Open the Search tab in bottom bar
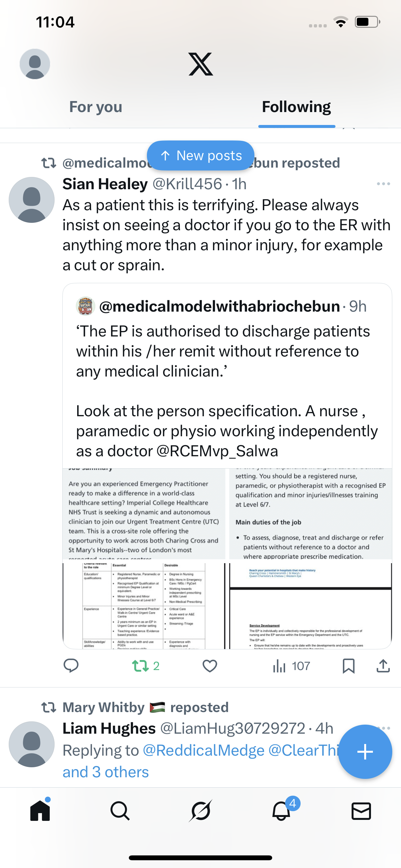Image resolution: width=401 pixels, height=868 pixels. [120, 811]
